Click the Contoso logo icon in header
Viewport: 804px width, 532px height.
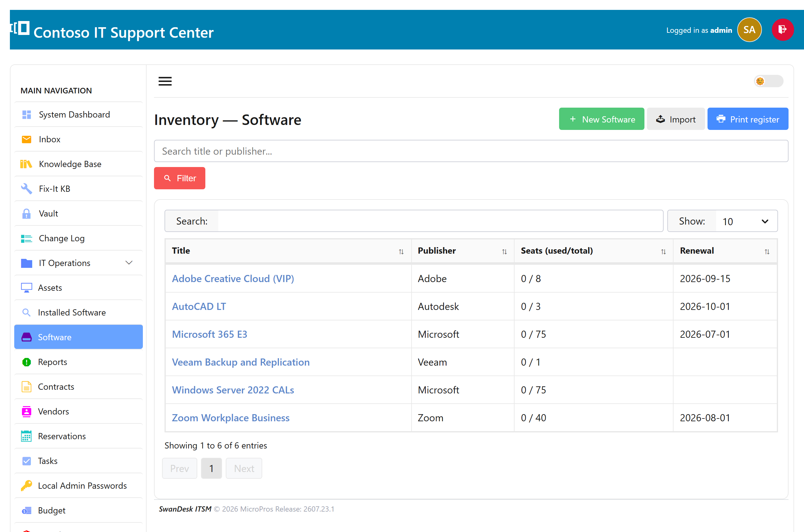point(20,28)
